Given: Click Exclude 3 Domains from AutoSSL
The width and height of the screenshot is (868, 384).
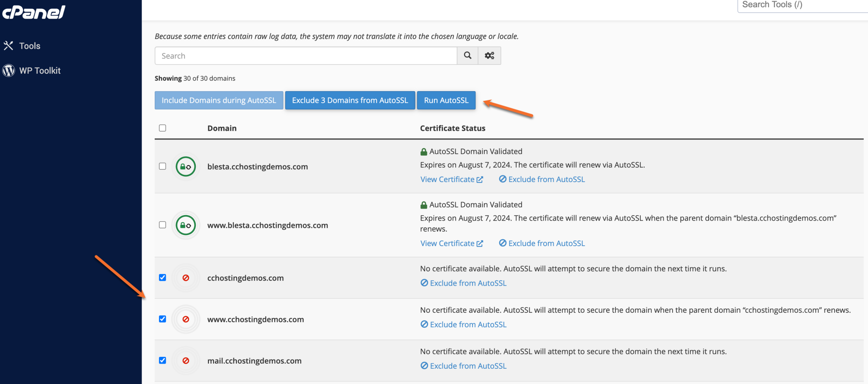Looking at the screenshot, I should click(x=350, y=100).
